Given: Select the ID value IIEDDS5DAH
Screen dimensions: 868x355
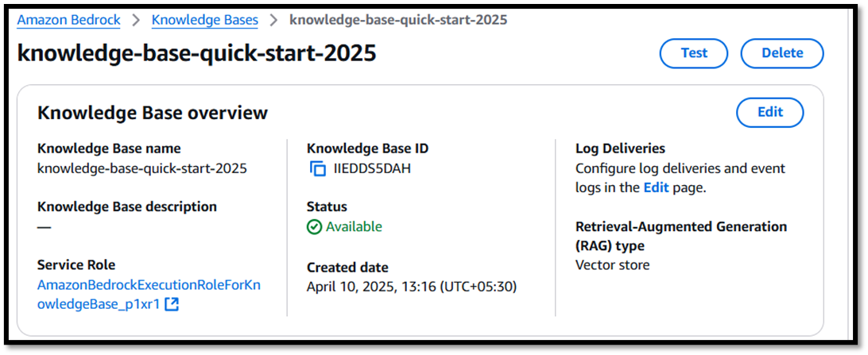Looking at the screenshot, I should point(372,168).
